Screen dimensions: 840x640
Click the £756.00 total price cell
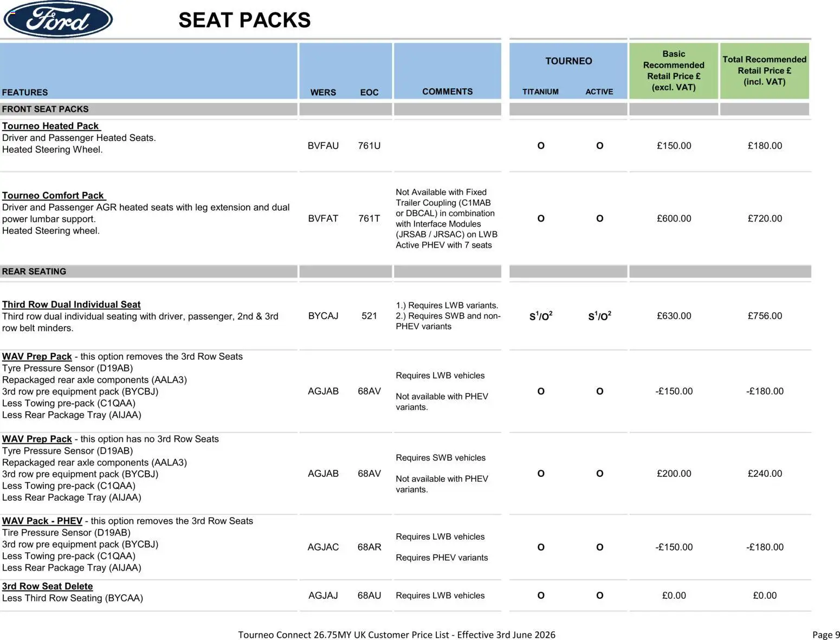click(765, 316)
